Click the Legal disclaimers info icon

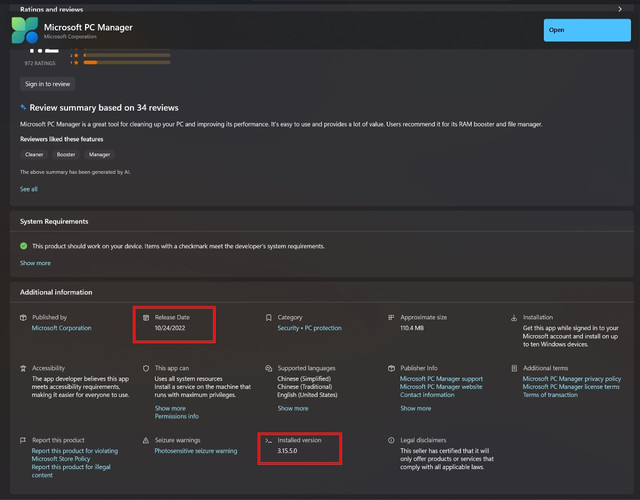click(391, 440)
